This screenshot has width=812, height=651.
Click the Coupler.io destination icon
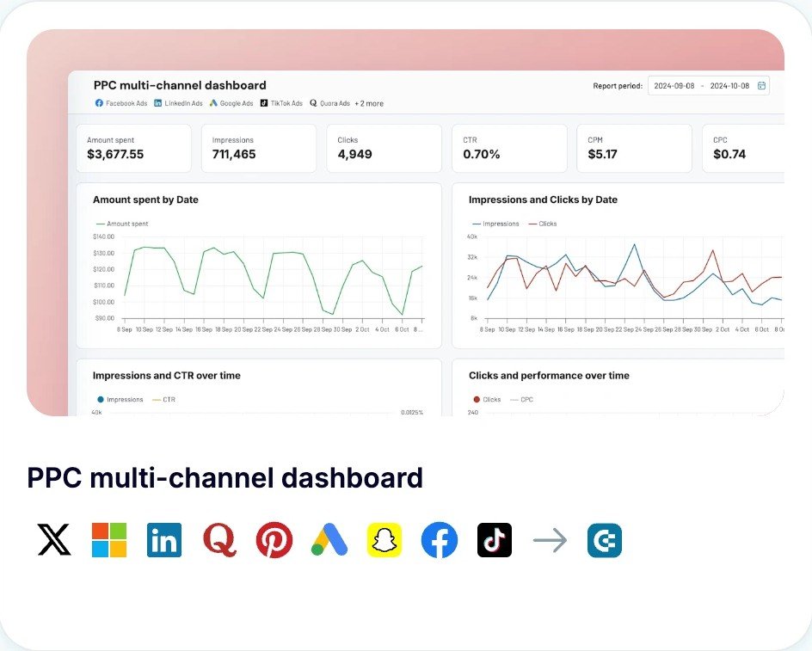(x=604, y=540)
